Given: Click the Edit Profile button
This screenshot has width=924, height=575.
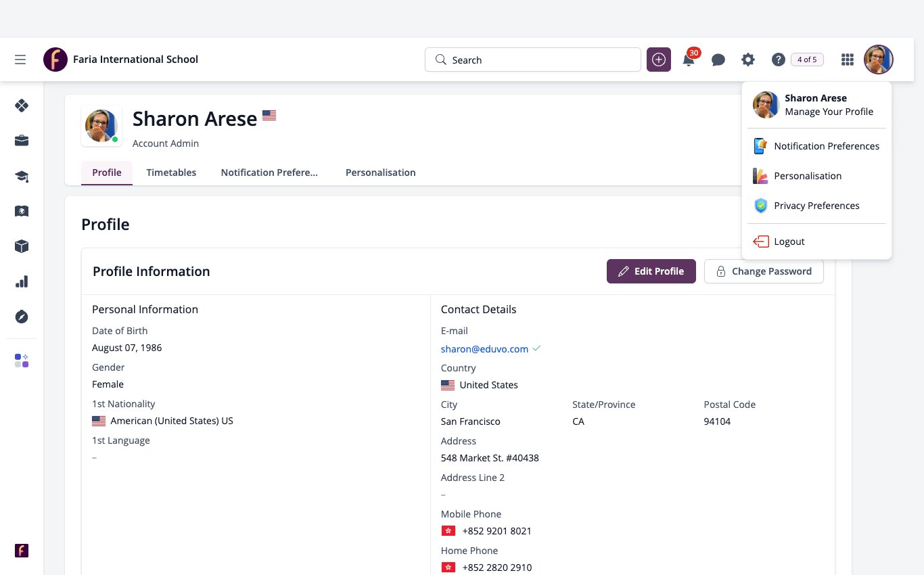Looking at the screenshot, I should pos(651,271).
